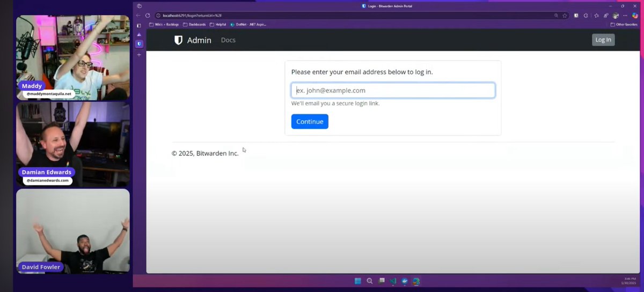Open the Dashboards bookmark folder

(194, 24)
